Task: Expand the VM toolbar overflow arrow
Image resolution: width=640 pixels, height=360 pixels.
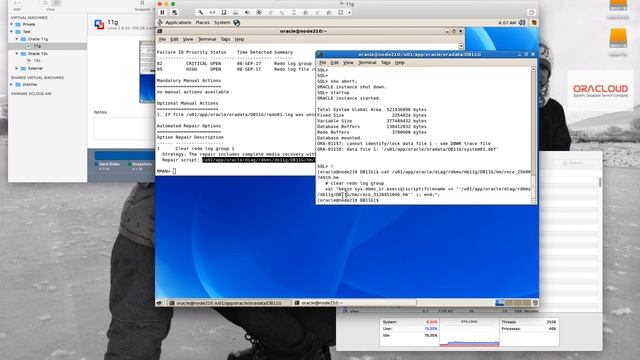Action: 349,13
